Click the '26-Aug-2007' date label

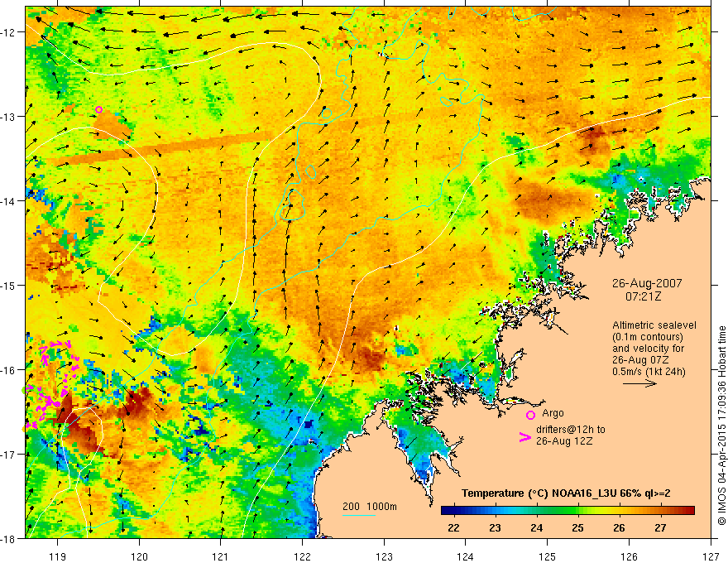click(647, 283)
